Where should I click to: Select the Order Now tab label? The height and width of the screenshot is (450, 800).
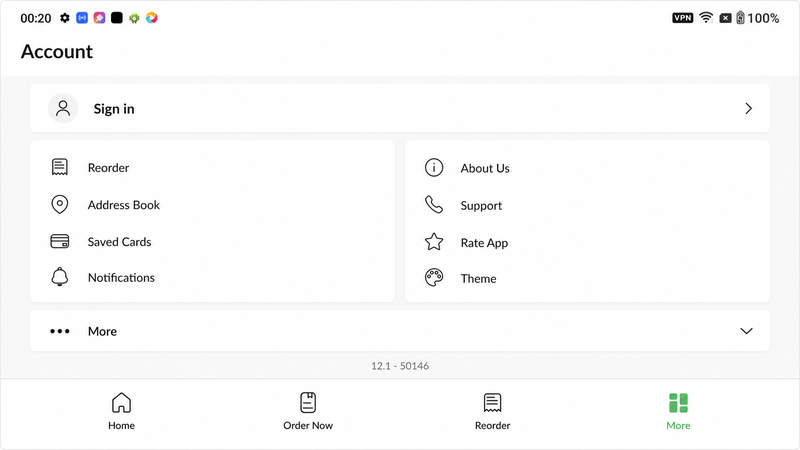coord(308,426)
